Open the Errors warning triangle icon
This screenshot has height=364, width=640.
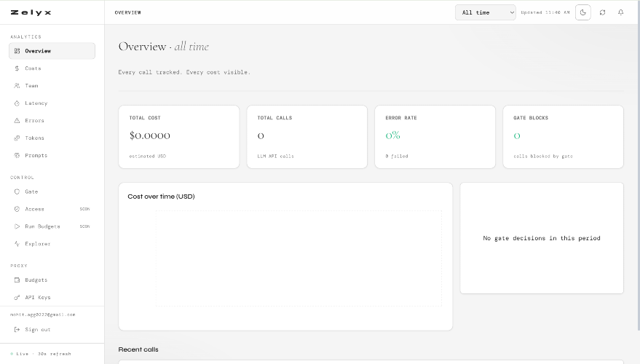click(x=17, y=121)
